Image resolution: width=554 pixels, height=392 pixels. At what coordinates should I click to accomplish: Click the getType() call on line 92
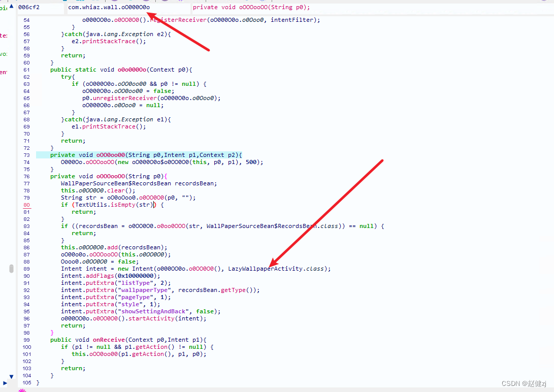coord(237,290)
